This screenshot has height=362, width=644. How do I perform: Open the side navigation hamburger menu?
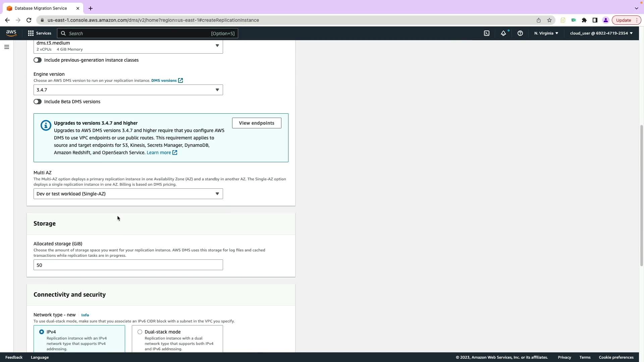coord(7,47)
